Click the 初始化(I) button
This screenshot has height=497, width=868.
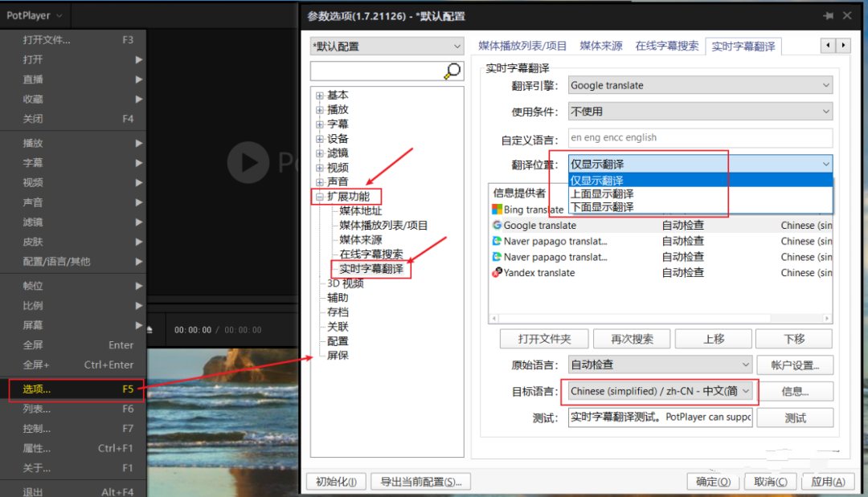click(336, 482)
